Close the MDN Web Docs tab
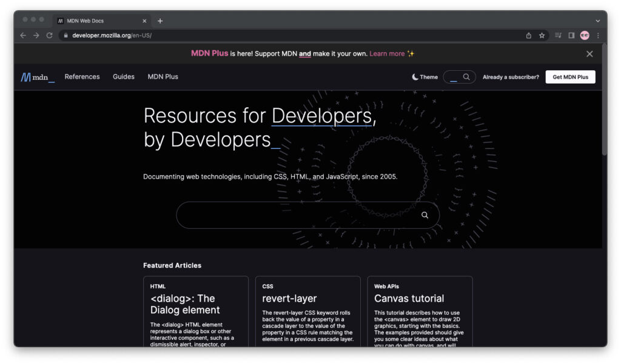 (x=144, y=21)
